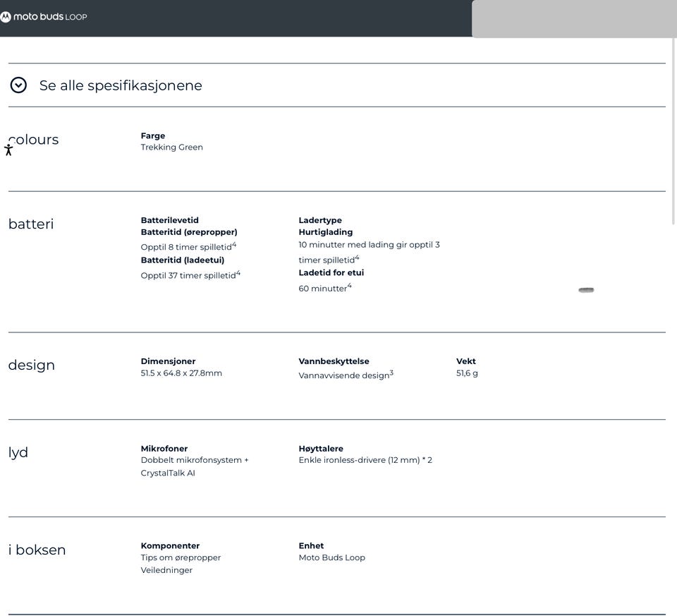This screenshot has height=616, width=677.
Task: Select the 'batteri' section heading
Action: (31, 224)
